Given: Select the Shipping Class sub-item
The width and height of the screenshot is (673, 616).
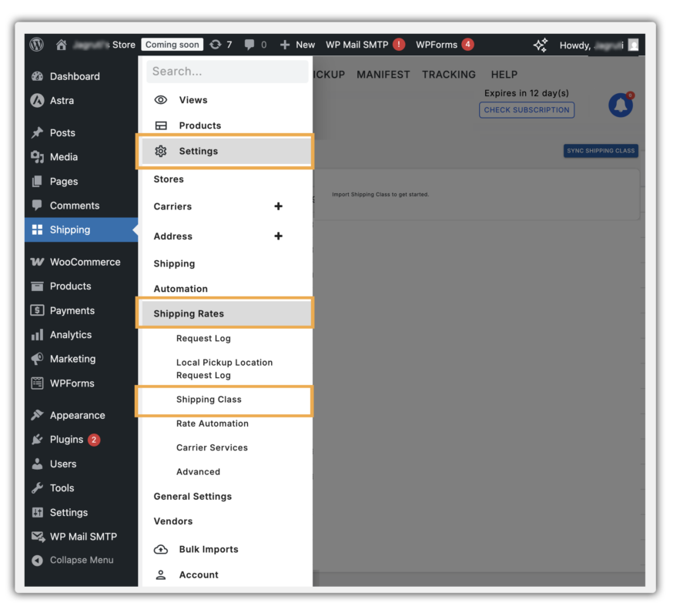Looking at the screenshot, I should [209, 399].
